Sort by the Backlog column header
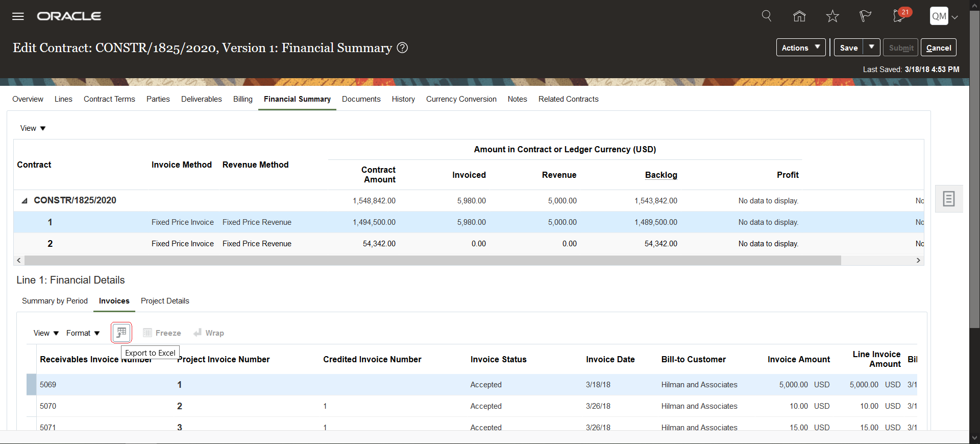Viewport: 980px width, 444px height. tap(660, 175)
